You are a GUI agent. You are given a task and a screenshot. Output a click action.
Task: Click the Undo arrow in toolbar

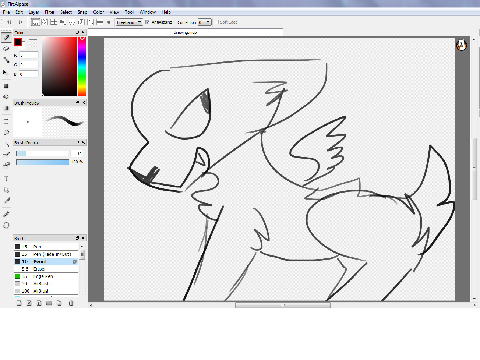click(x=9, y=22)
